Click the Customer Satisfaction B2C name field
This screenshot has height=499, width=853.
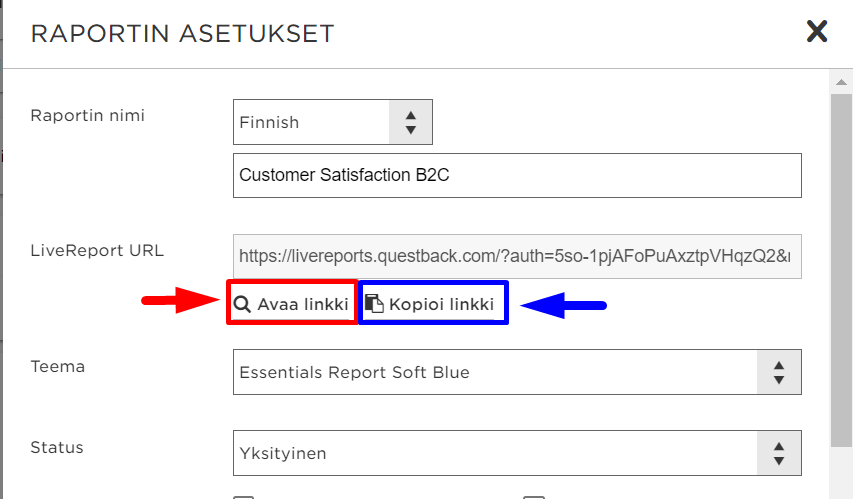[x=517, y=175]
